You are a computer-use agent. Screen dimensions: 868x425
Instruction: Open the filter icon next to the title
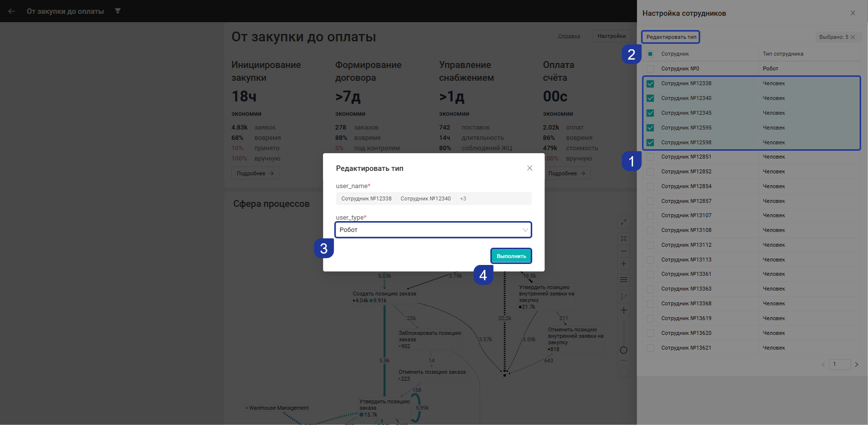click(x=118, y=11)
